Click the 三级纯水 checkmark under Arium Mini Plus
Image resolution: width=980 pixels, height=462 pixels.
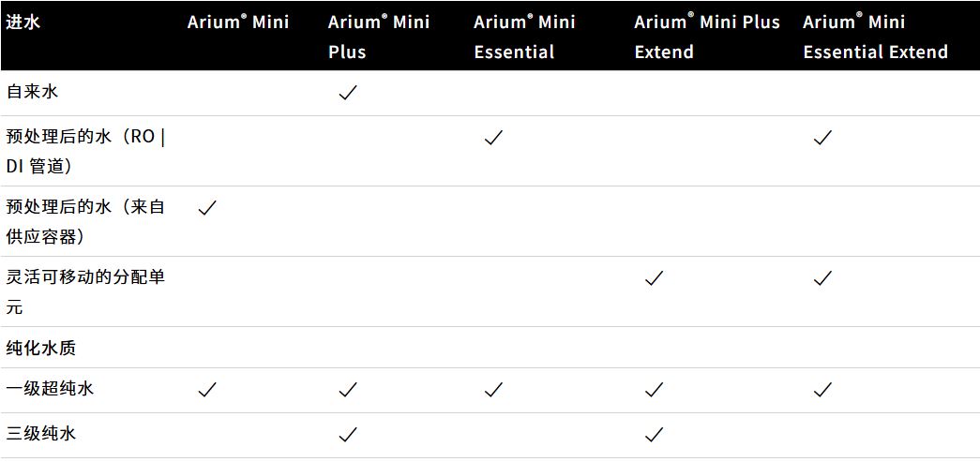[x=347, y=435]
